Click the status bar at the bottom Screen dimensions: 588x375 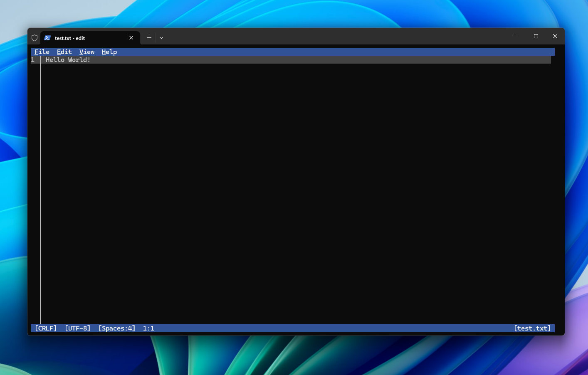(x=291, y=328)
